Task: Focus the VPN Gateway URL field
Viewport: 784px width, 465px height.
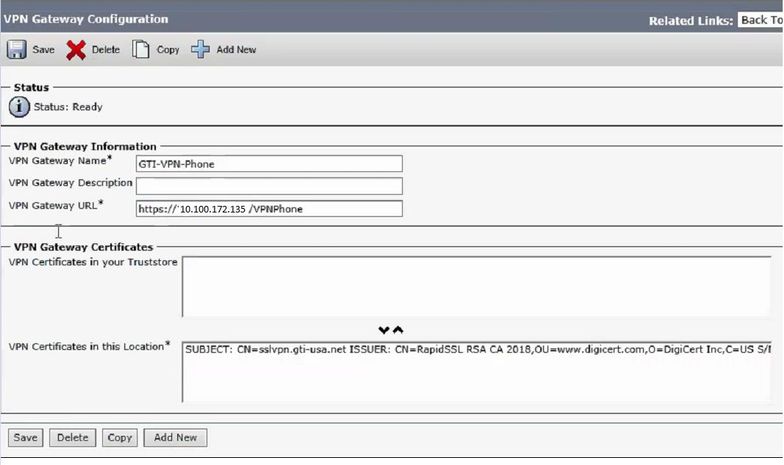Action: [x=269, y=209]
